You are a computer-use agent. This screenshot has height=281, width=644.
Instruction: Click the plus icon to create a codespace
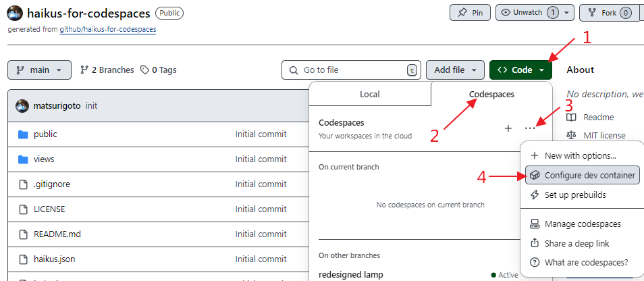click(x=508, y=128)
